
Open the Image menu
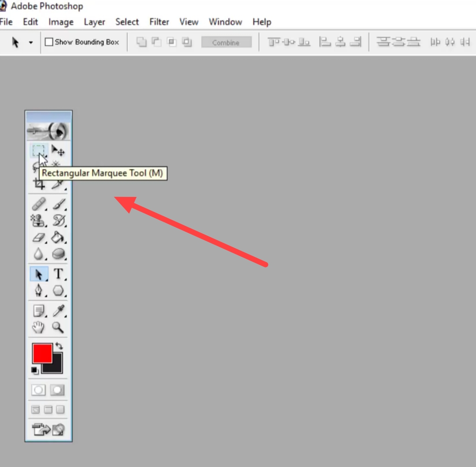61,22
